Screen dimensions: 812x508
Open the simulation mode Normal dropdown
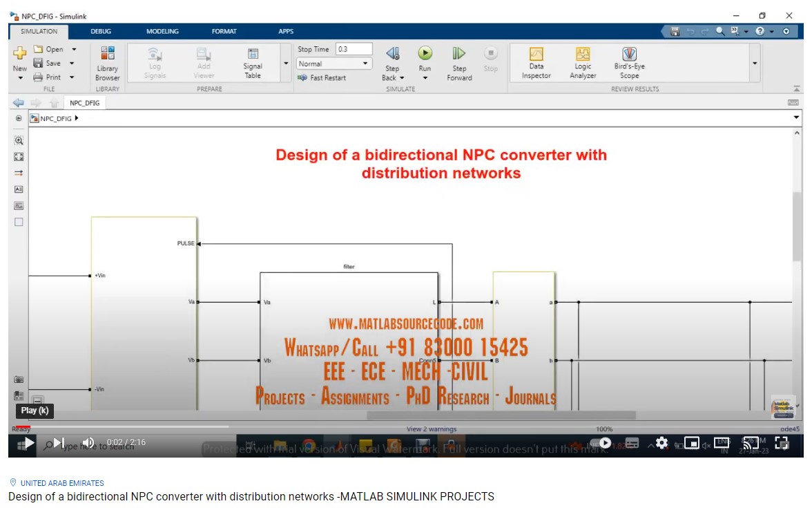(334, 64)
